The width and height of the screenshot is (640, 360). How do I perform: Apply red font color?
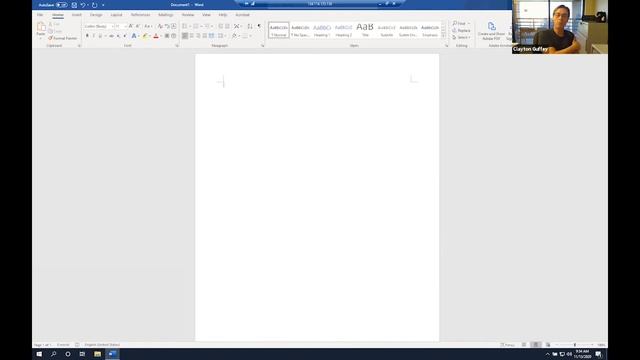tap(156, 36)
